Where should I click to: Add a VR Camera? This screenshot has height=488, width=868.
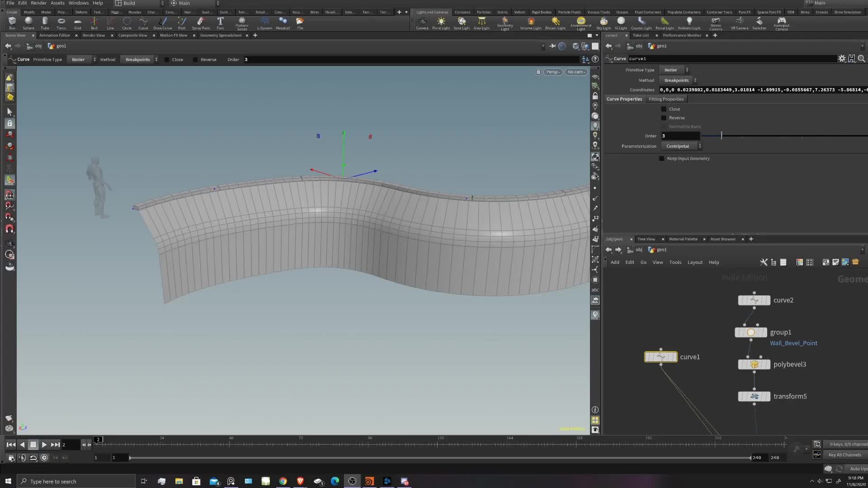[740, 23]
